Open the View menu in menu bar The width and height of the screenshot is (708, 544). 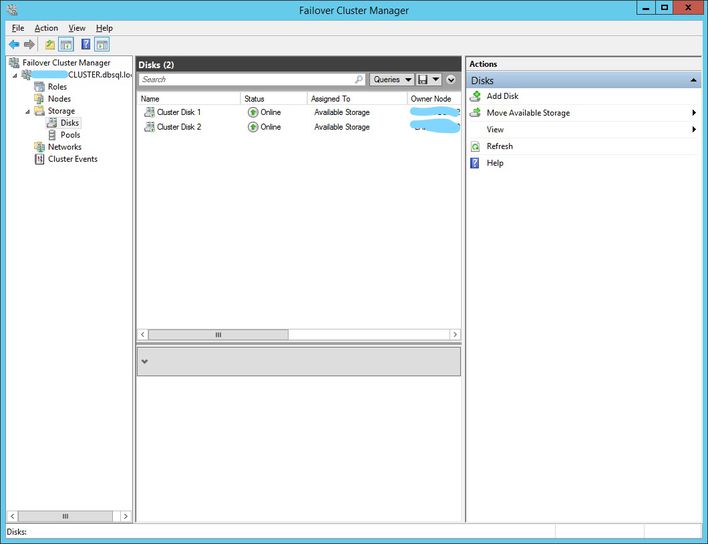(x=77, y=28)
